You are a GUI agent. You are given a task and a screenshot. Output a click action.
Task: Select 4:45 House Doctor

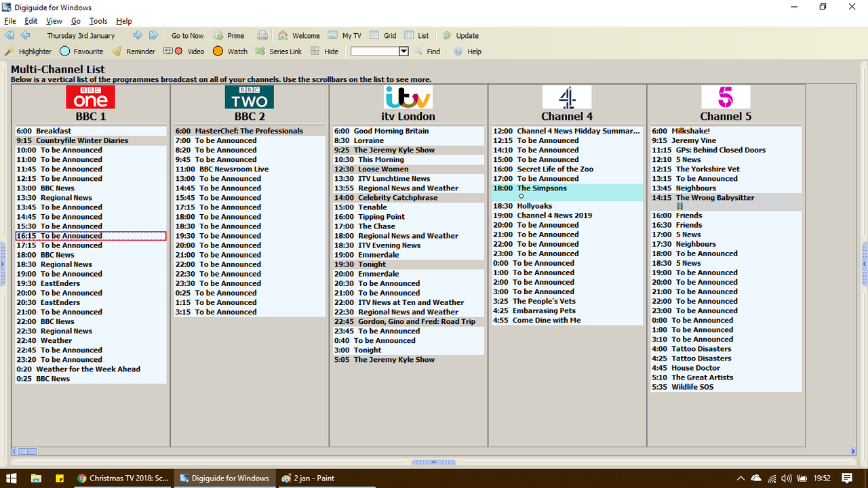726,367
